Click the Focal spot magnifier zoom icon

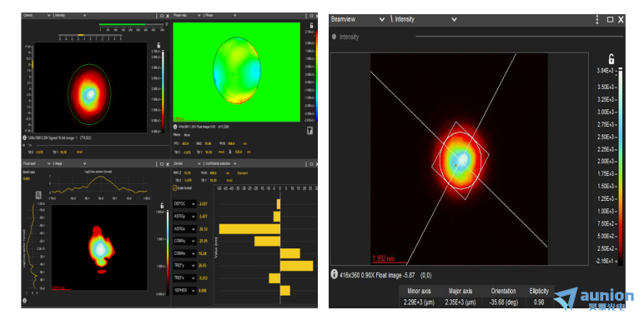(38, 195)
